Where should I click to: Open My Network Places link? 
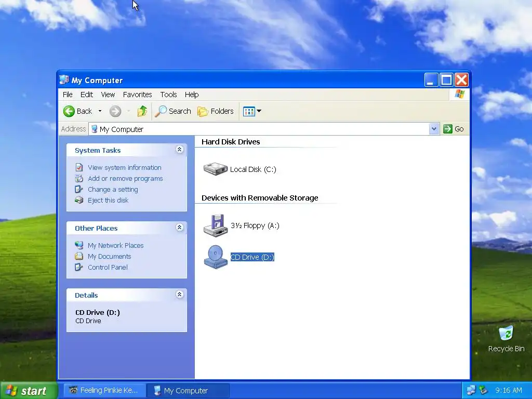[x=115, y=245]
